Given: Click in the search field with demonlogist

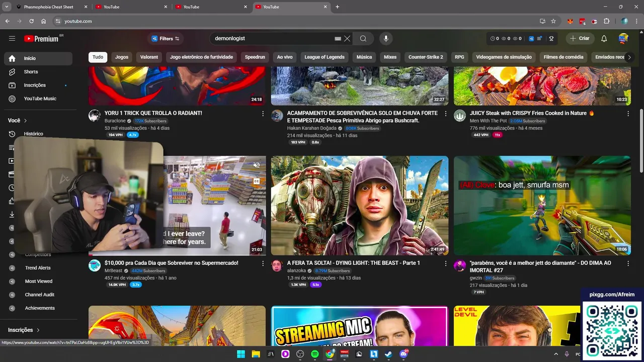Looking at the screenshot, I should click(272, 38).
